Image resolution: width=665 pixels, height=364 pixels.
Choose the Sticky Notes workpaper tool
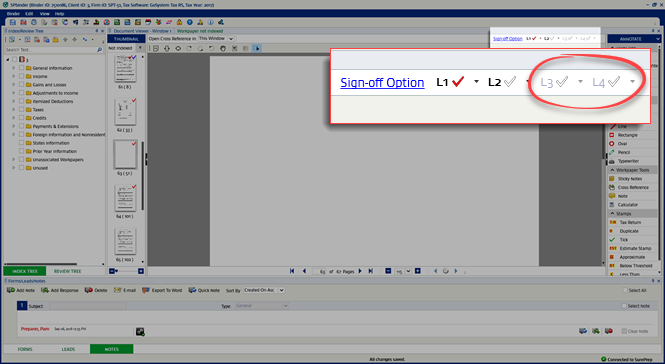(x=629, y=179)
